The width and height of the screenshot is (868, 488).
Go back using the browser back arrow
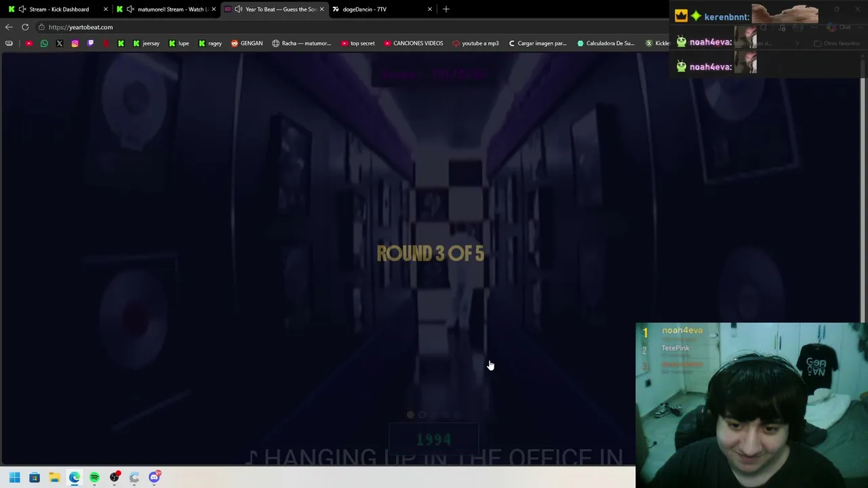(9, 27)
